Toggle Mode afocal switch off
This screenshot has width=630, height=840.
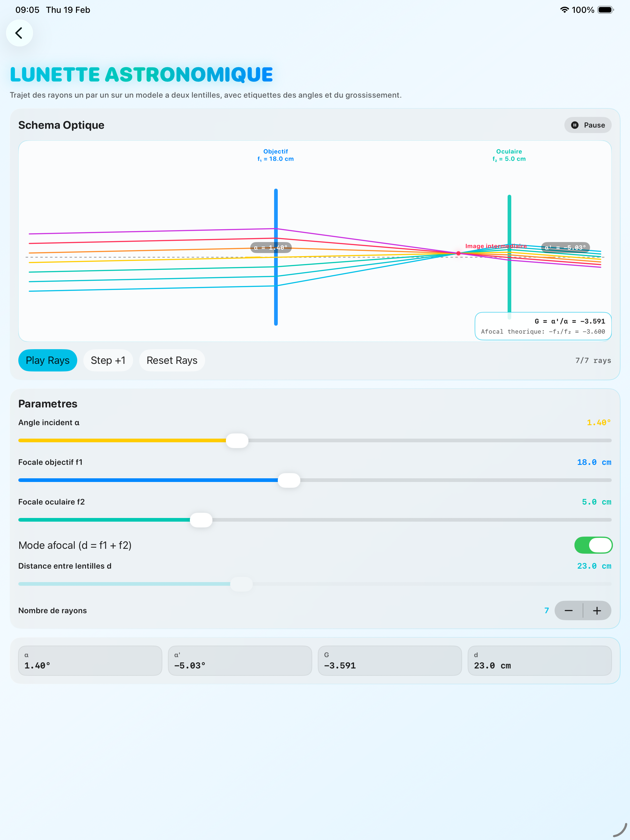593,545
